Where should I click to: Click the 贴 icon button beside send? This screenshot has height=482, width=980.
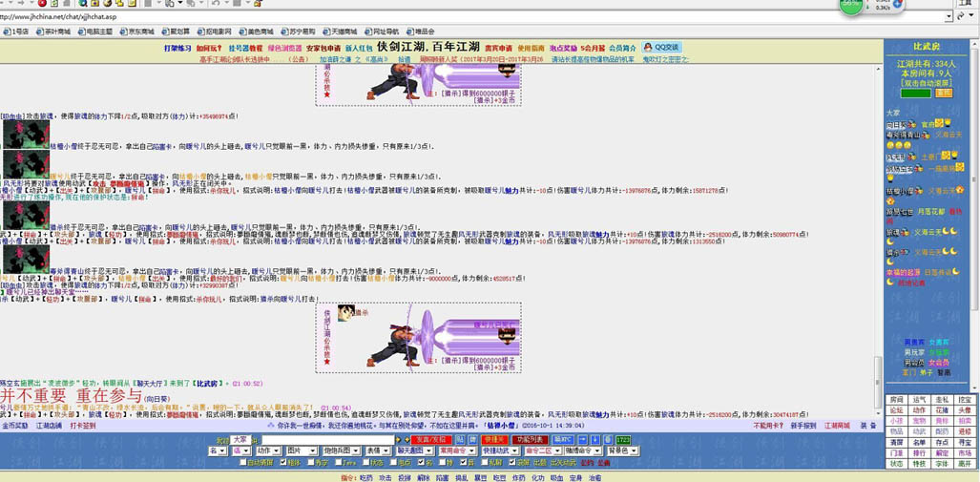(x=459, y=439)
